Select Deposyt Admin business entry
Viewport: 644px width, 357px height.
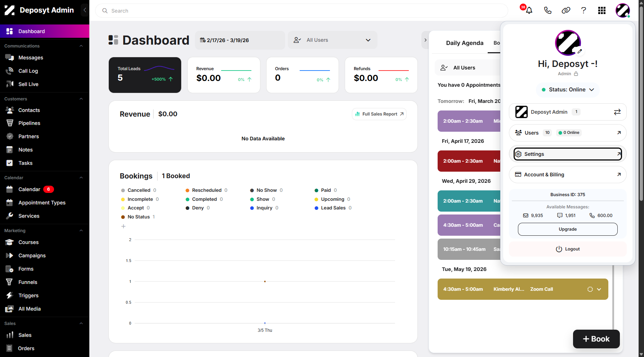click(x=568, y=112)
